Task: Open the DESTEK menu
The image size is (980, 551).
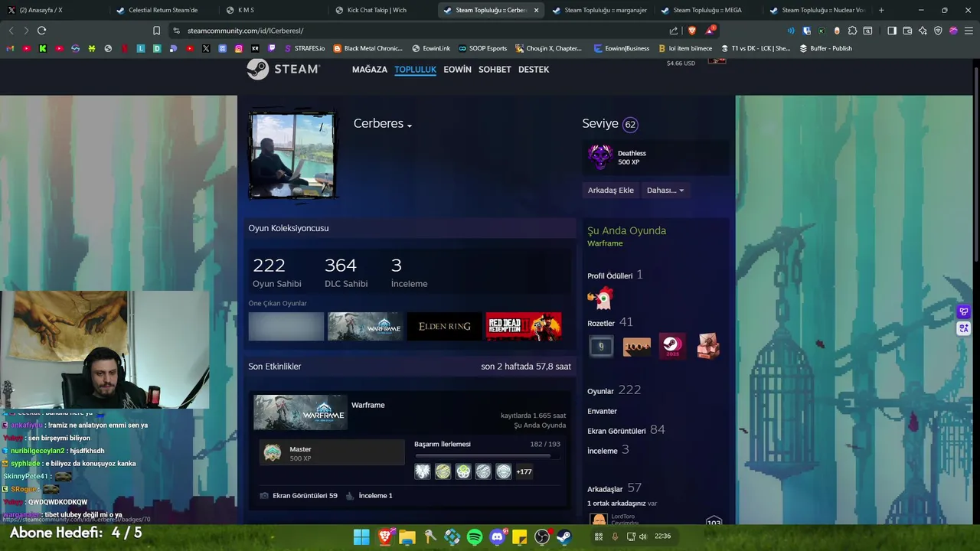Action: click(x=534, y=70)
